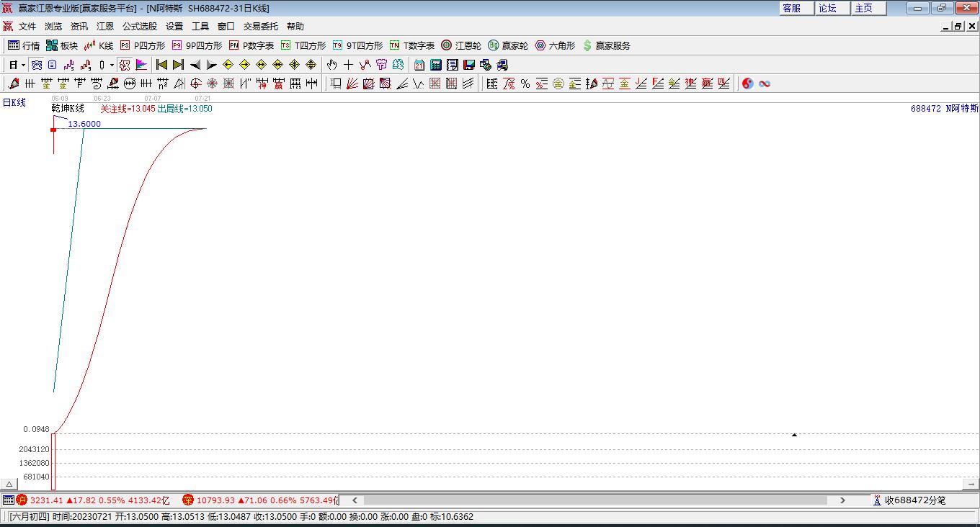
Task: Click the 六角形 hexagon toolbar icon
Action: 555,45
